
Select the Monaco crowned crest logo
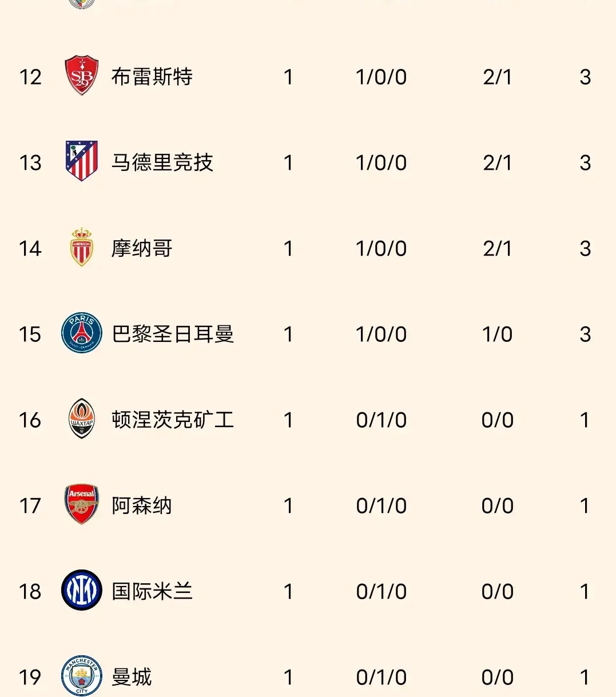tap(81, 248)
